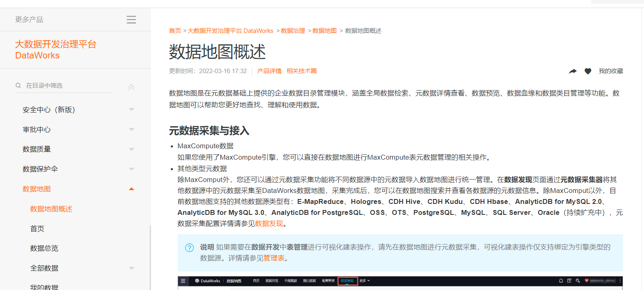Select 数据地图 category in sidebar

tap(37, 189)
